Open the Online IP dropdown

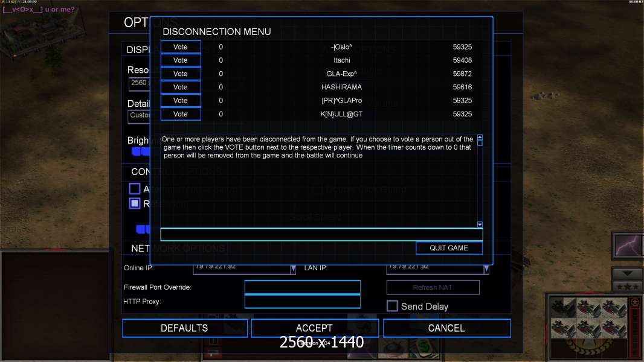click(x=293, y=268)
